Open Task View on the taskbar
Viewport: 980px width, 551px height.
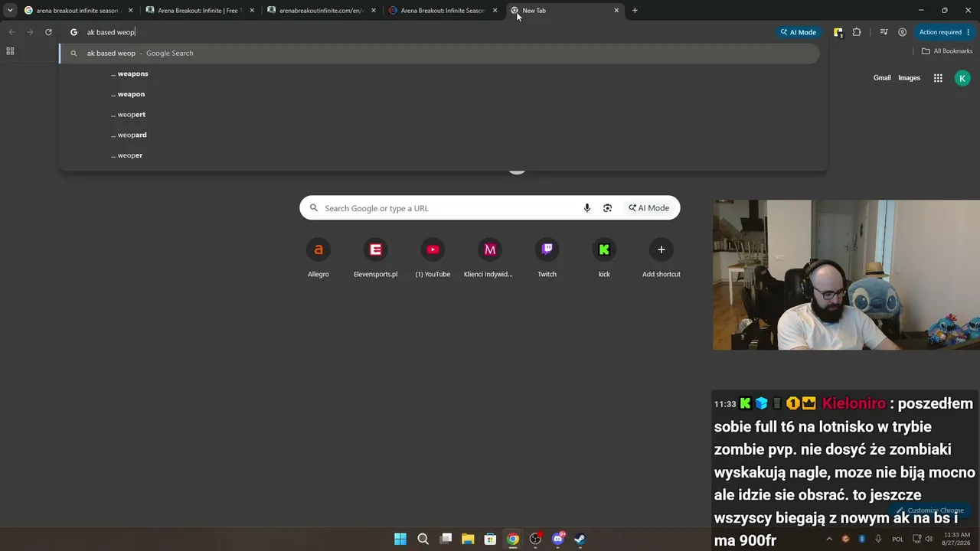point(446,539)
